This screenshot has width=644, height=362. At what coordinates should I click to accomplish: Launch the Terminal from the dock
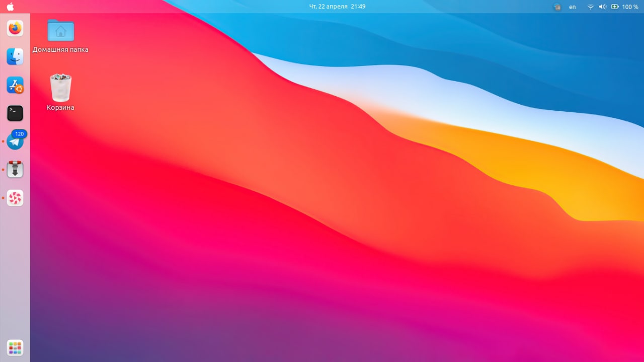click(15, 113)
